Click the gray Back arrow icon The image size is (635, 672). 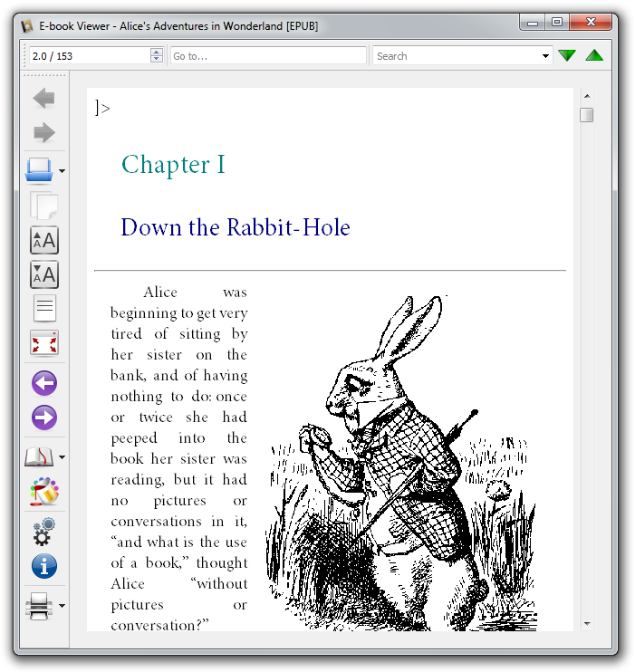pyautogui.click(x=43, y=98)
